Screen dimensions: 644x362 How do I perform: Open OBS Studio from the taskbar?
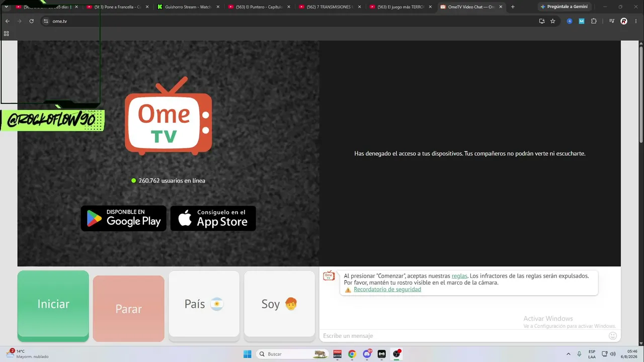click(396, 354)
